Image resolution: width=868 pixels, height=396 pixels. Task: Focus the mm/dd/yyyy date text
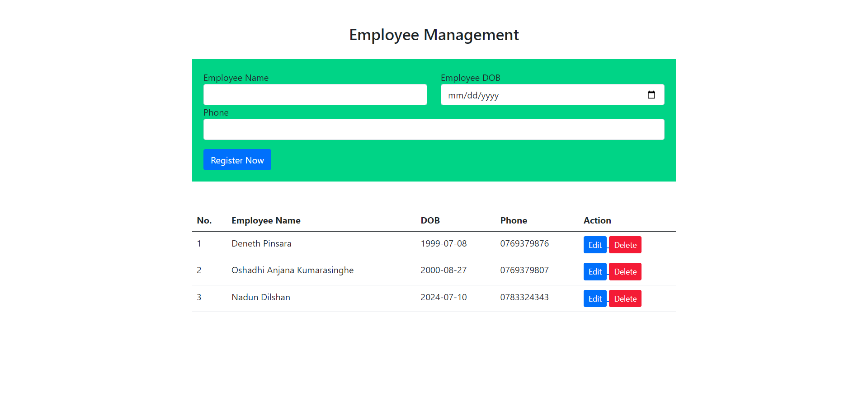coord(473,95)
